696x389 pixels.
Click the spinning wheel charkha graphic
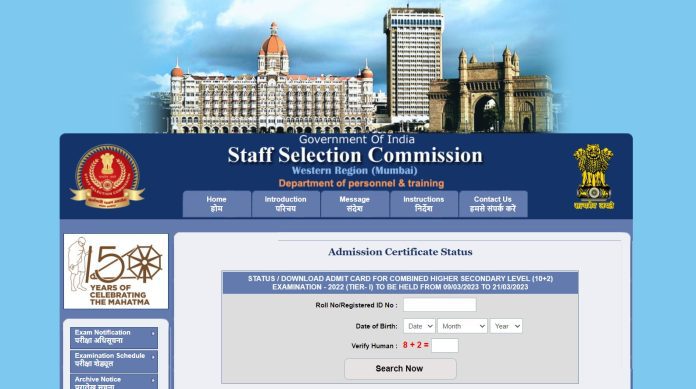click(144, 263)
